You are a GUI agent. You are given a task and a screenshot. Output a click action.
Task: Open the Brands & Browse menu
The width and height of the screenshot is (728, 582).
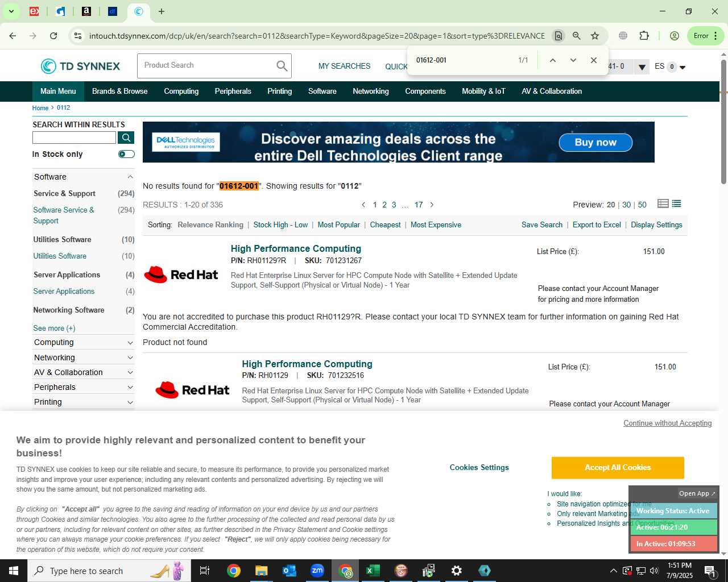click(120, 91)
